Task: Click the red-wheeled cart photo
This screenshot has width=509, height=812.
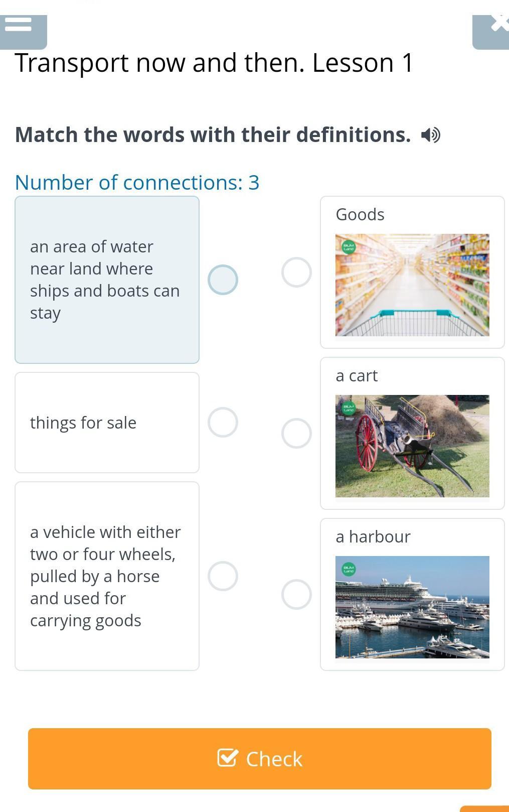Action: (412, 446)
